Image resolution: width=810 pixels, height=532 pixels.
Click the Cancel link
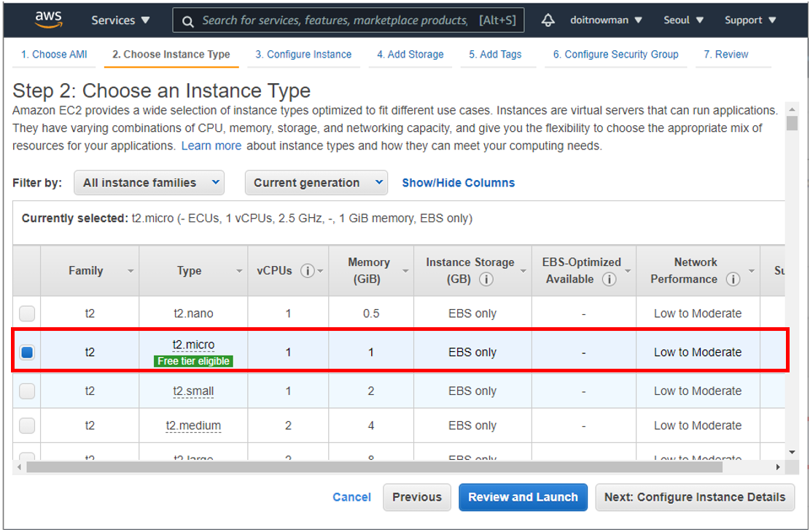pyautogui.click(x=351, y=498)
